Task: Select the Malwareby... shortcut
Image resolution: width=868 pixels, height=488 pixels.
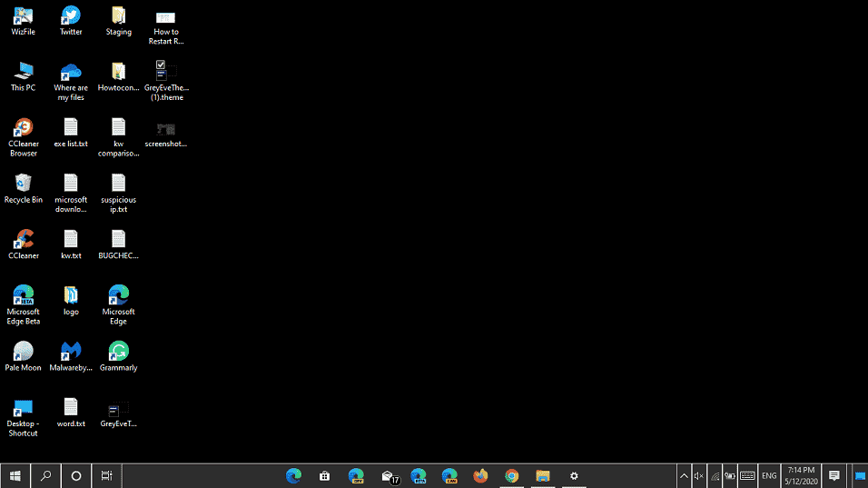Action: (x=71, y=357)
